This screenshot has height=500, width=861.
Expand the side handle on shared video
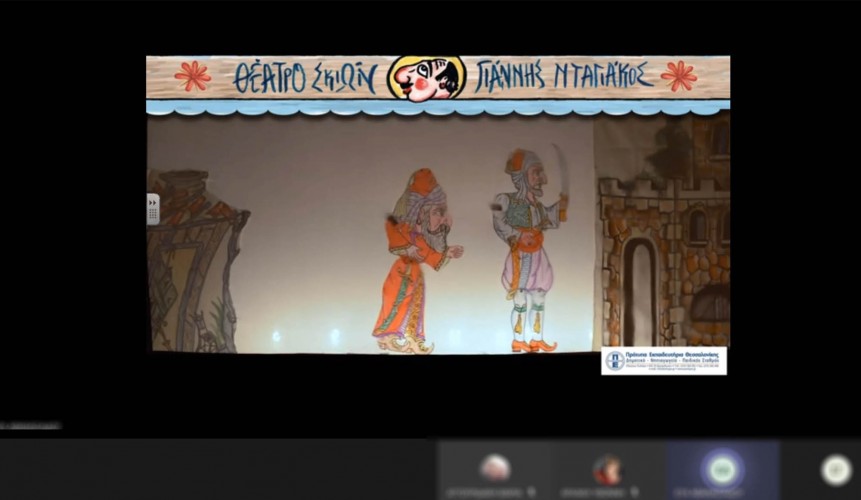[x=153, y=208]
